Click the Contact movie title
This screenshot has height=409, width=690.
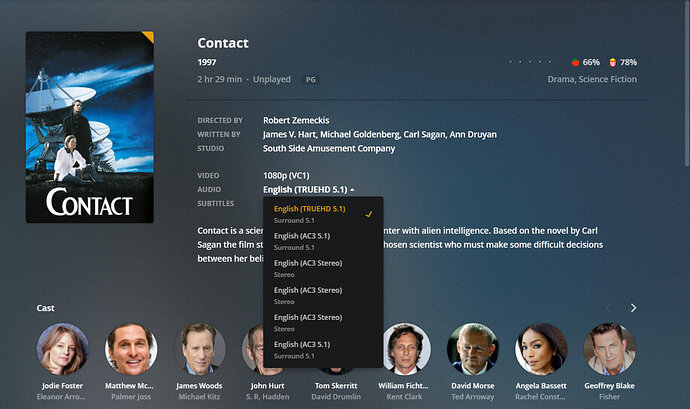tap(223, 43)
